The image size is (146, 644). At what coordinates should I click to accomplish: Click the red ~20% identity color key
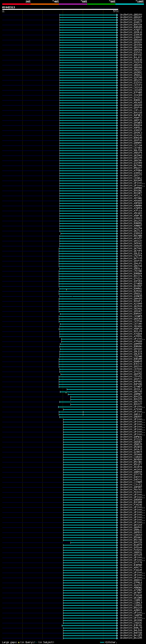(16, 4)
